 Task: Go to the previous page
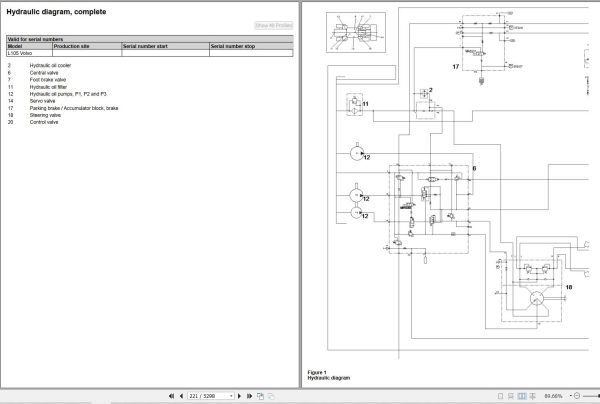181,396
